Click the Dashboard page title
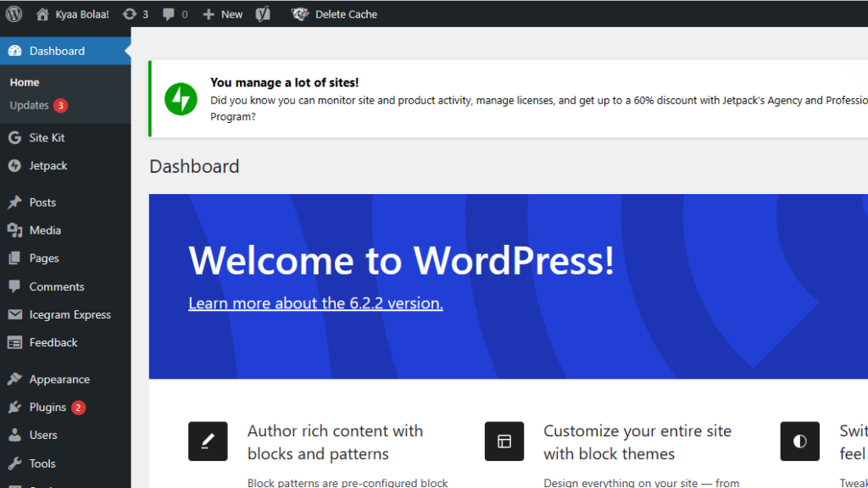Screen dimensions: 868x488 pyautogui.click(x=194, y=166)
